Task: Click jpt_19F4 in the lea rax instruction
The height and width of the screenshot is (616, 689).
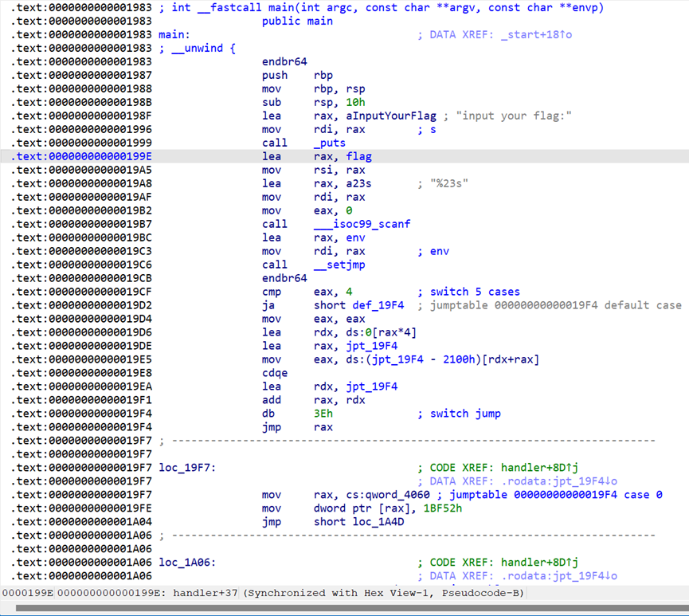Action: [371, 346]
